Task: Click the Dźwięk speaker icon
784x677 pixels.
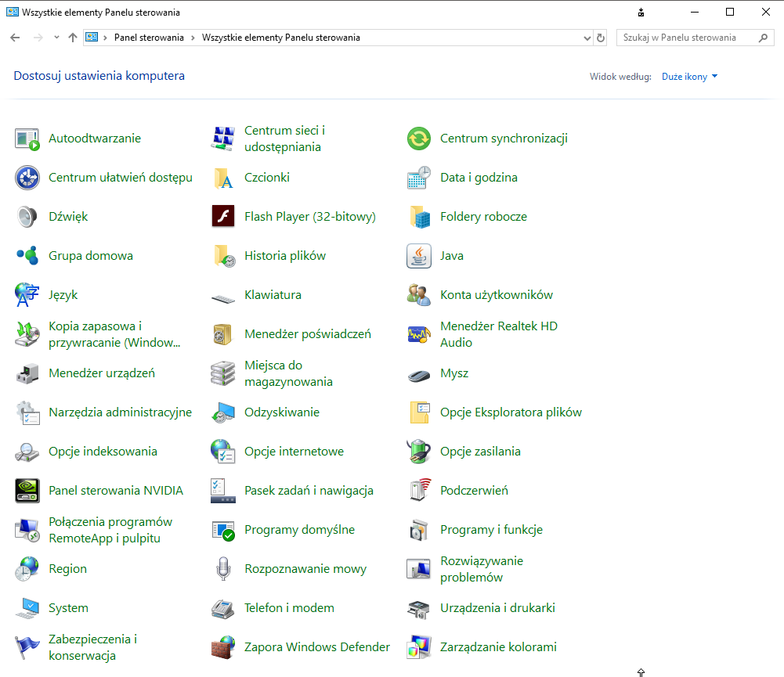Action: tap(27, 217)
